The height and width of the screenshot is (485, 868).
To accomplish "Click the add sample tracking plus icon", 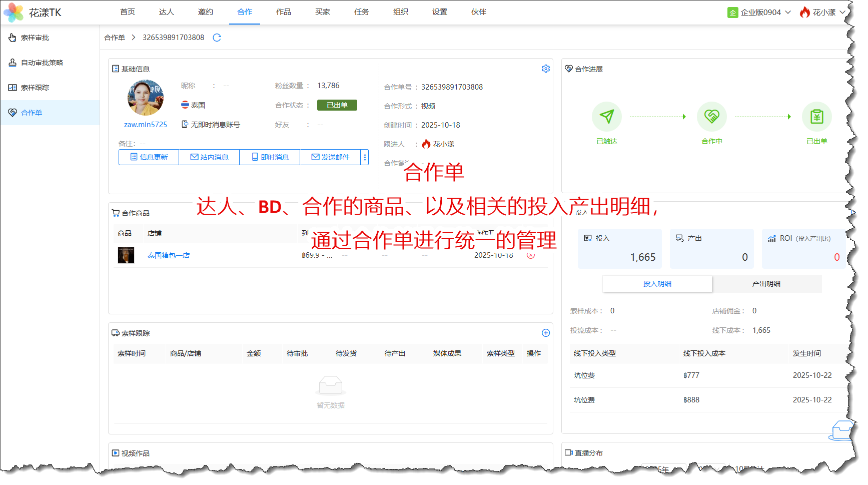I will click(x=545, y=333).
